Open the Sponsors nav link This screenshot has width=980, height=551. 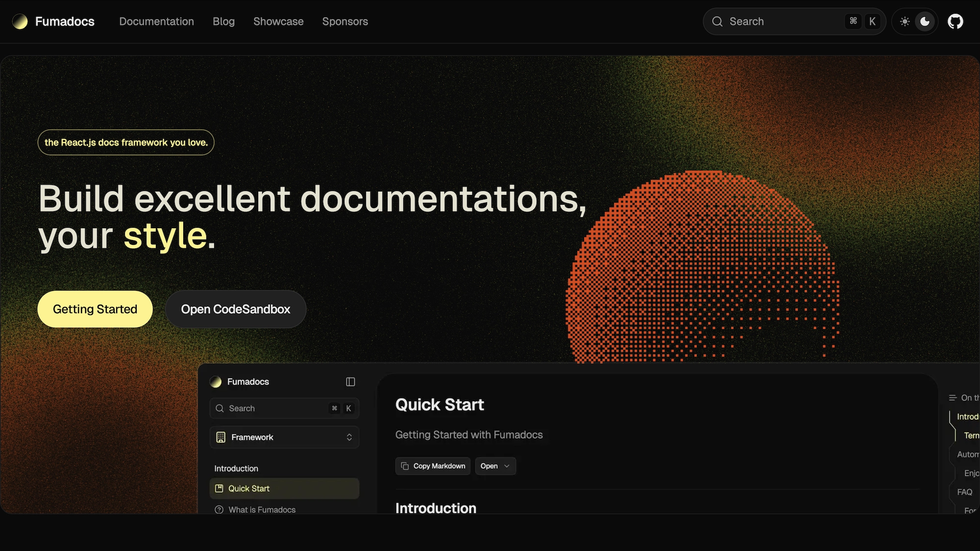click(x=345, y=22)
